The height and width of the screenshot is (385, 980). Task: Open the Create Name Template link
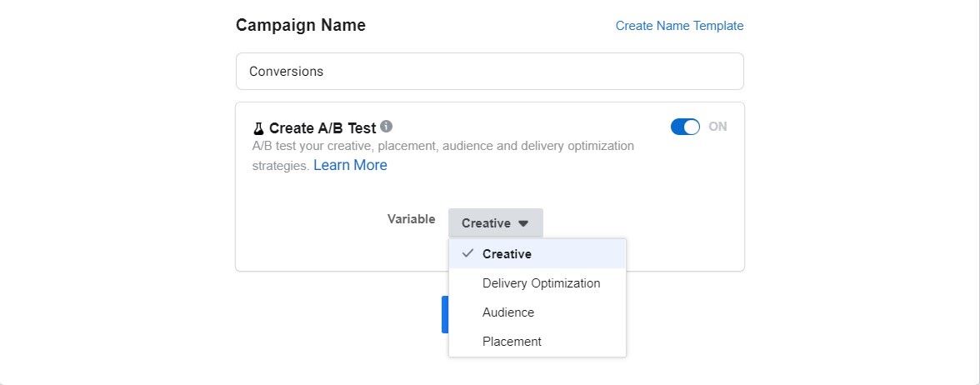[679, 26]
